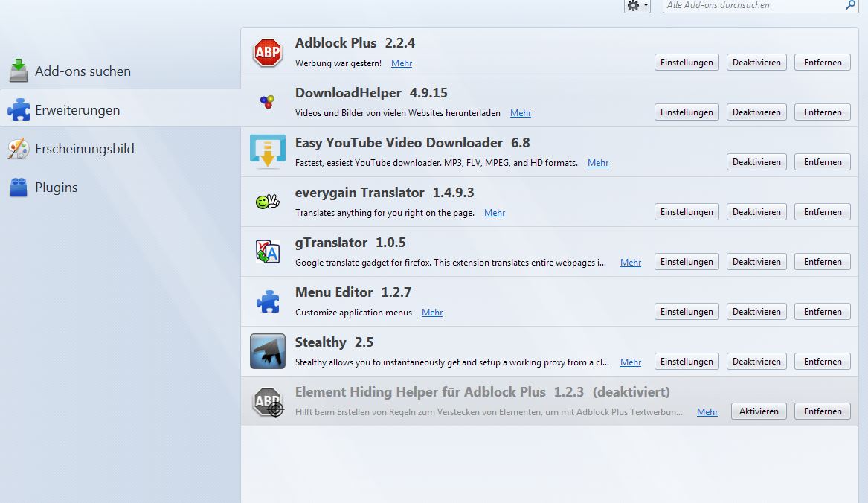
Task: Click the 'Stealthy 2.5' title
Action: (334, 342)
